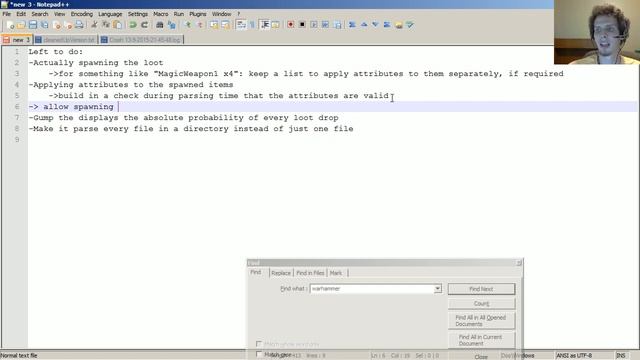Click the Find Next button
This screenshot has width=640, height=360.
coord(481,289)
